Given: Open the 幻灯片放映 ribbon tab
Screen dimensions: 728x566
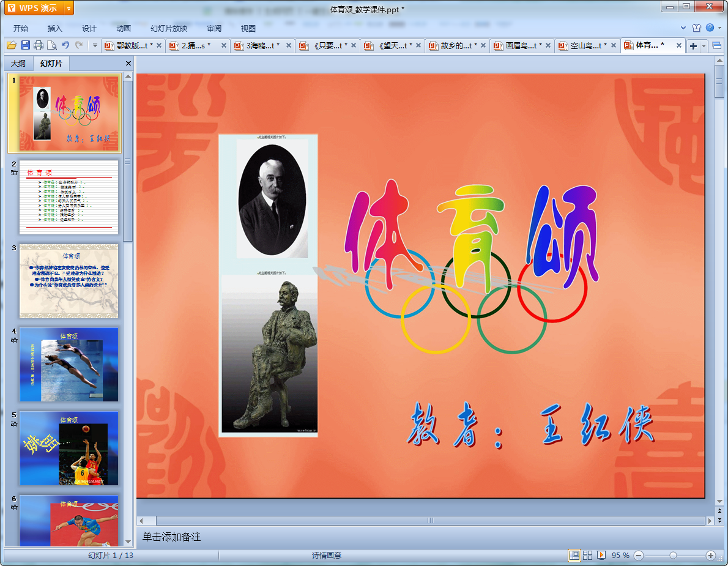Looking at the screenshot, I should point(168,28).
